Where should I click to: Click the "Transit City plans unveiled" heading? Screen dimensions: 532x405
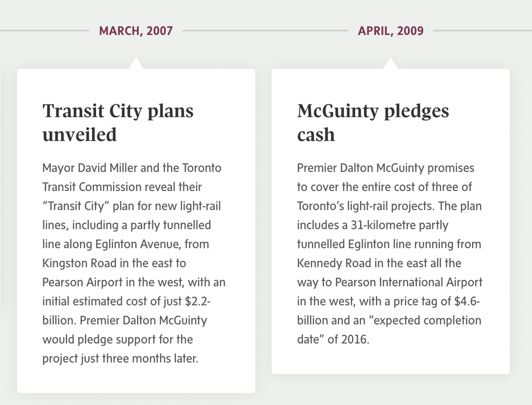[118, 123]
